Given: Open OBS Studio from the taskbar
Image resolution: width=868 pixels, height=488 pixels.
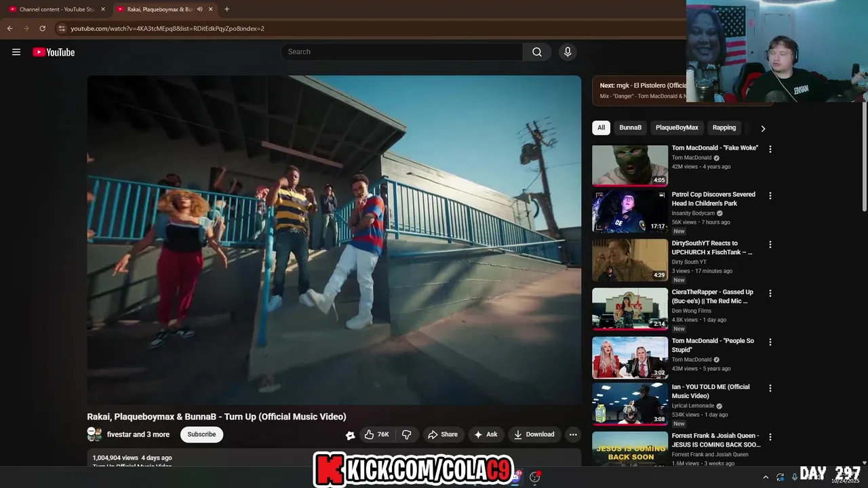Looking at the screenshot, I should click(534, 477).
